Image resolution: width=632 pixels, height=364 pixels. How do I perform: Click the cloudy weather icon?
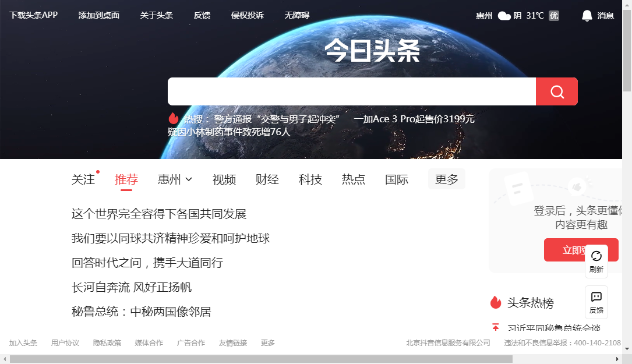(504, 16)
